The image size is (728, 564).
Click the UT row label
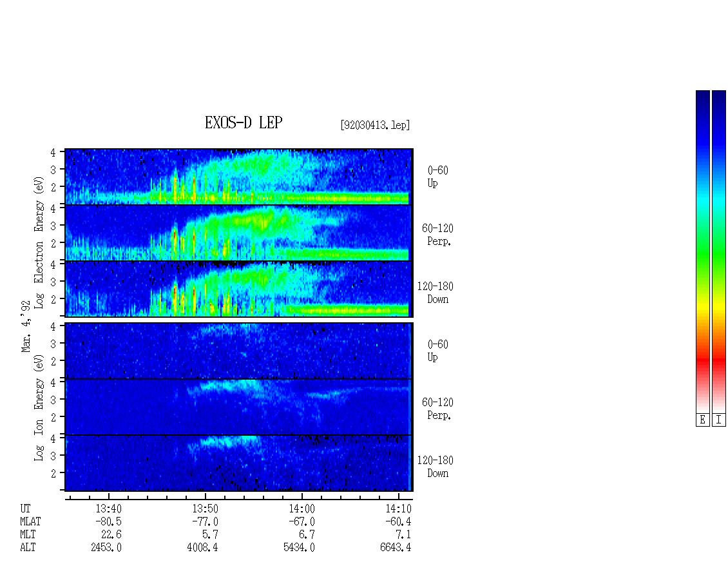pos(25,509)
